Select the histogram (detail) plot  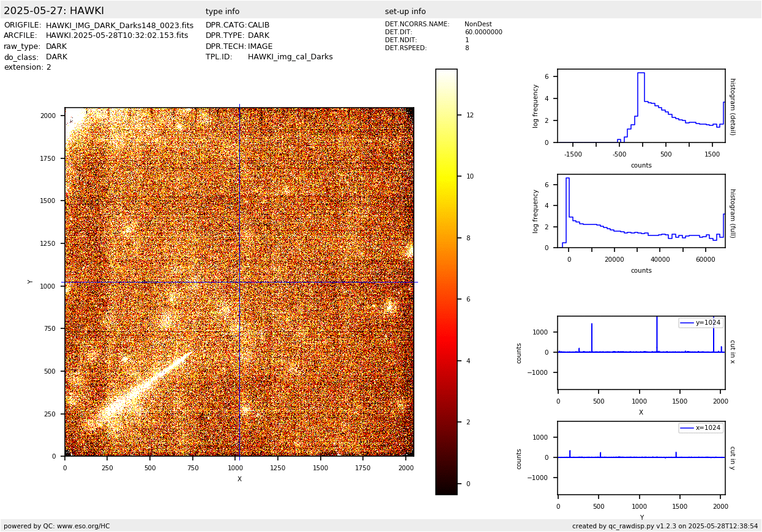(641, 106)
